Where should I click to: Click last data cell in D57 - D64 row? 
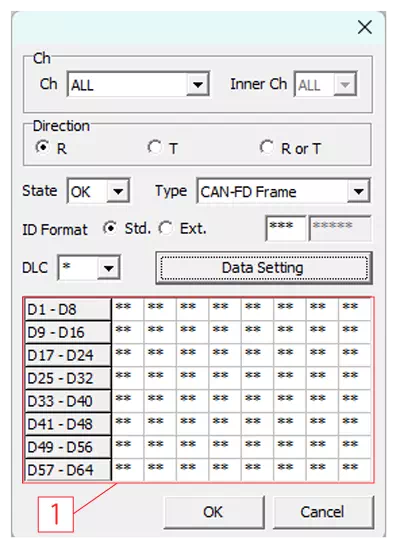[355, 470]
